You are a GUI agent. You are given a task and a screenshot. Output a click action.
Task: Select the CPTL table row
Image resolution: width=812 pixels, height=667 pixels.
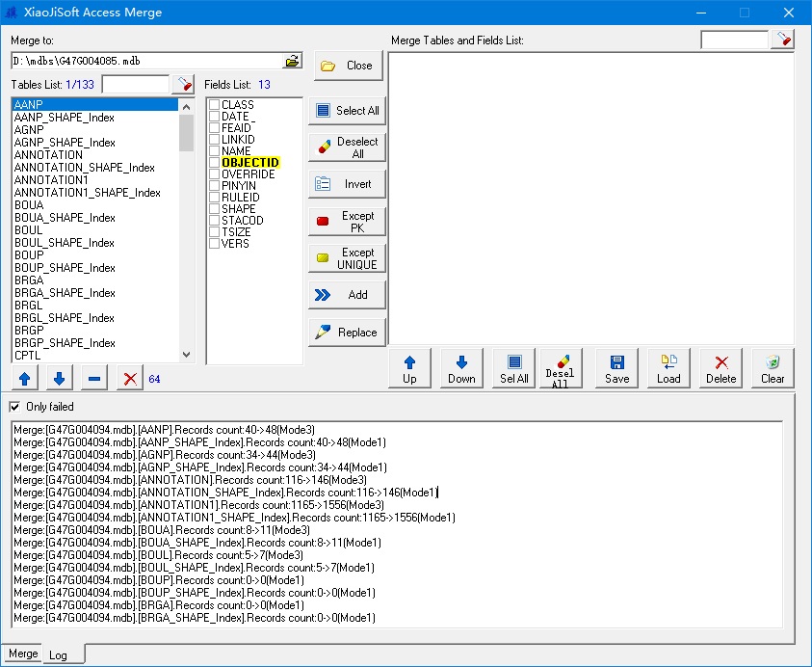tap(94, 356)
